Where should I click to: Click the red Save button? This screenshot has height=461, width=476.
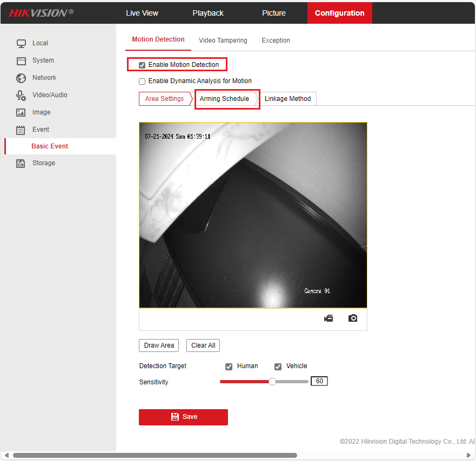tap(183, 417)
